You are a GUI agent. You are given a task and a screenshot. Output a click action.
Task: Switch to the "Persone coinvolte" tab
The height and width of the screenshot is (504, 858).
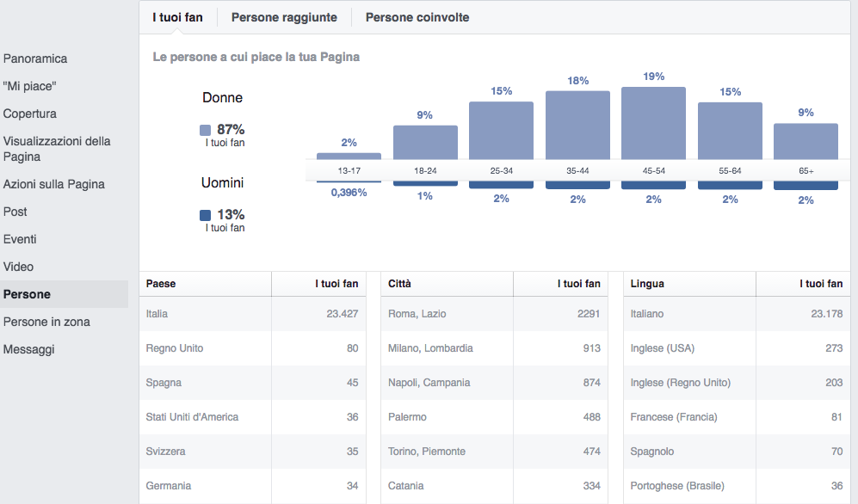[x=417, y=16]
